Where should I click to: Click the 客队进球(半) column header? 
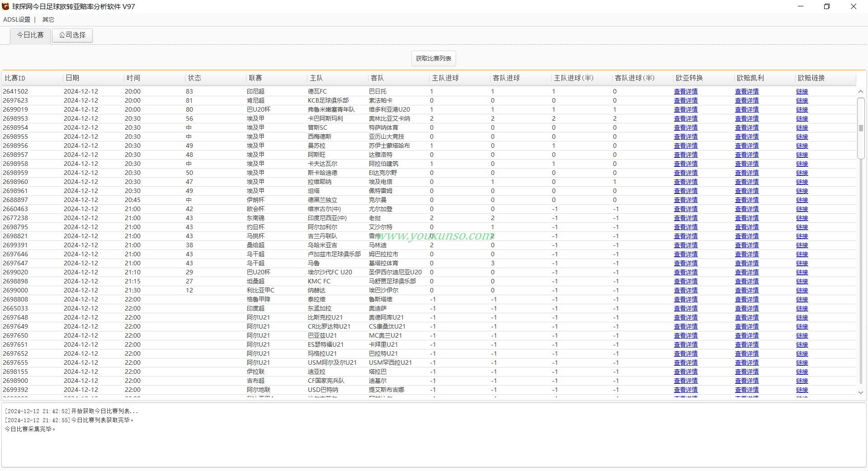click(x=642, y=78)
